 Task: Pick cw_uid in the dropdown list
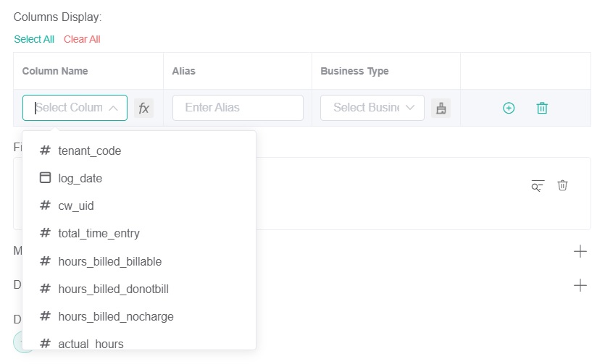click(76, 206)
